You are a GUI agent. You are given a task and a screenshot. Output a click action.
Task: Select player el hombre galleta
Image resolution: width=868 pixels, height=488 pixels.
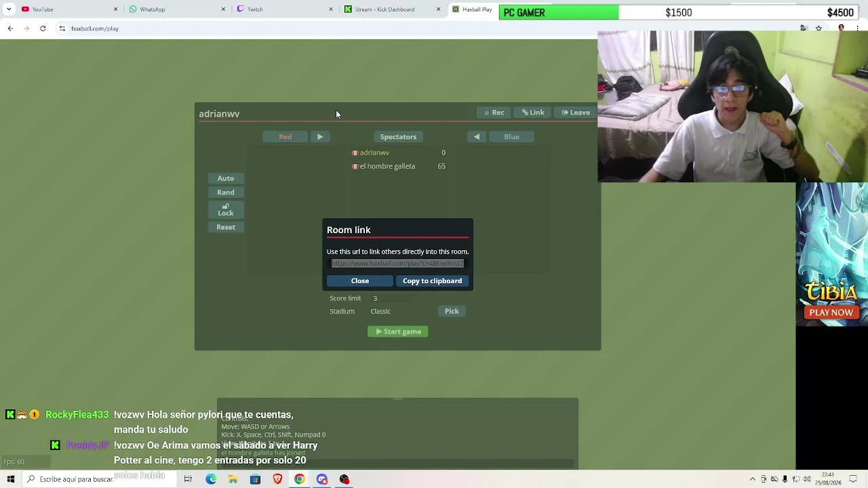pos(398,166)
